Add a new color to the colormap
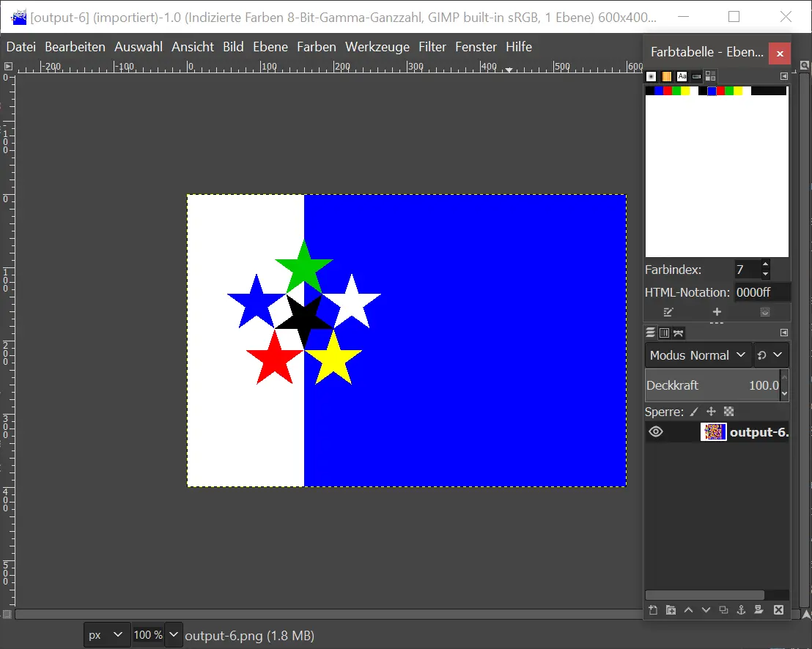The width and height of the screenshot is (812, 649). [717, 312]
